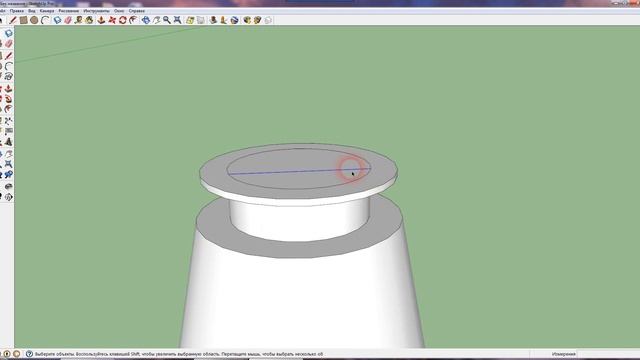
Task: Open the Рисование menu
Action: [69, 11]
